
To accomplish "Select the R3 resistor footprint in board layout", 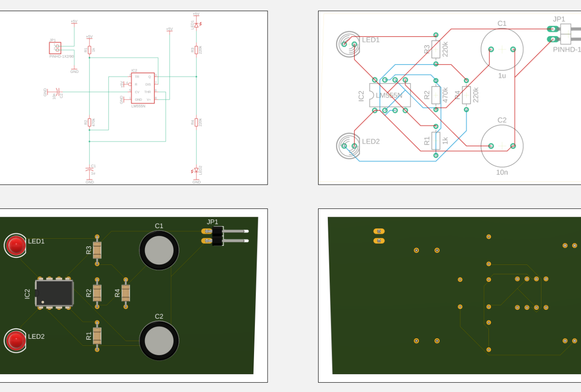I will (x=436, y=49).
